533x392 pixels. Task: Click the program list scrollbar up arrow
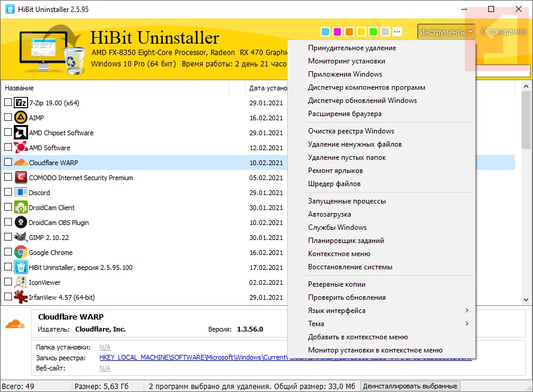(526, 87)
